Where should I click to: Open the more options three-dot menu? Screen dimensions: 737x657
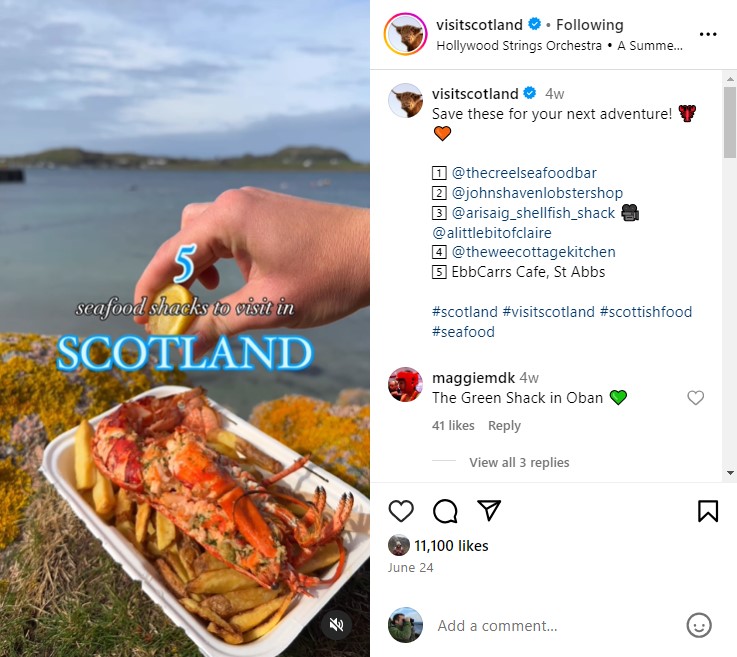pos(708,34)
